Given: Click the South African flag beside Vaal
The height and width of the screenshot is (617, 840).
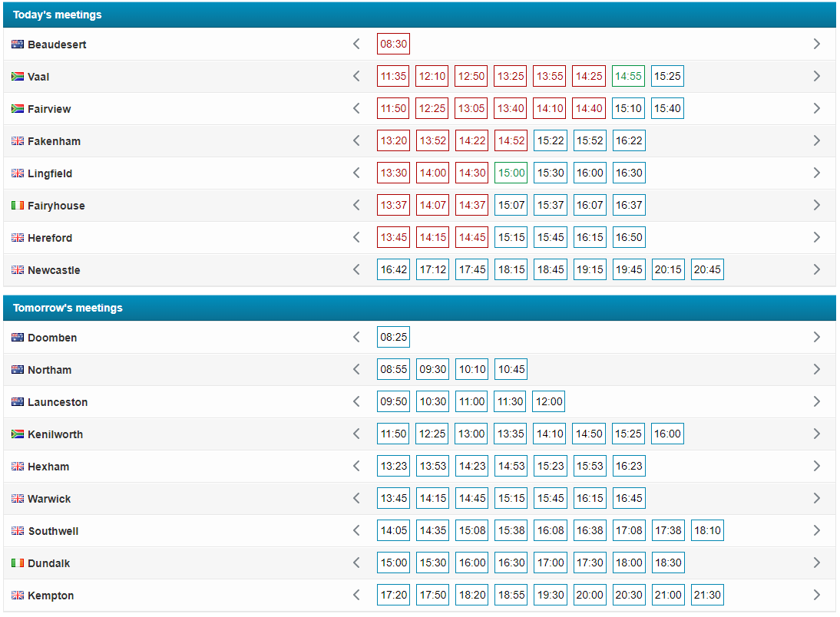Looking at the screenshot, I should (x=18, y=77).
